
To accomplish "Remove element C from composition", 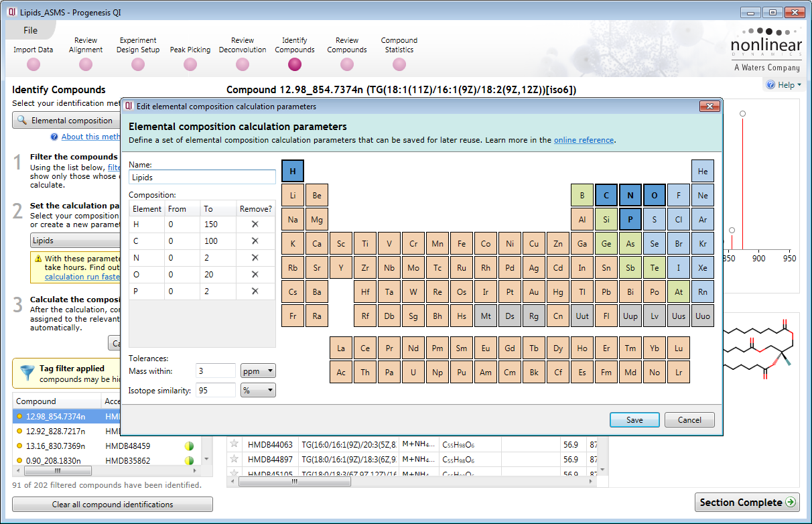I will tap(255, 241).
